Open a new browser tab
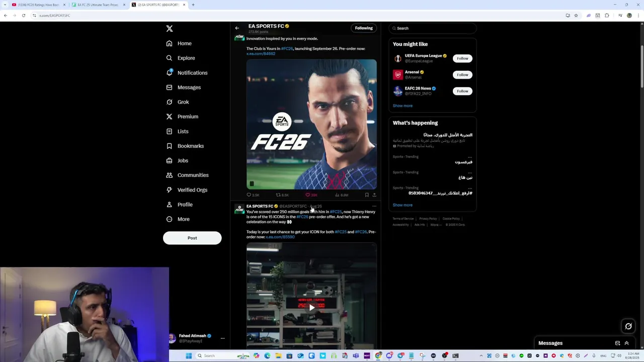The width and height of the screenshot is (644, 362). (193, 5)
